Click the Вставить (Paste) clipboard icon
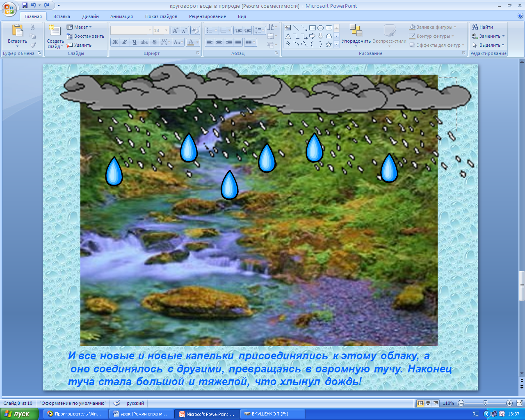Image resolution: width=525 pixels, height=420 pixels. [x=17, y=31]
